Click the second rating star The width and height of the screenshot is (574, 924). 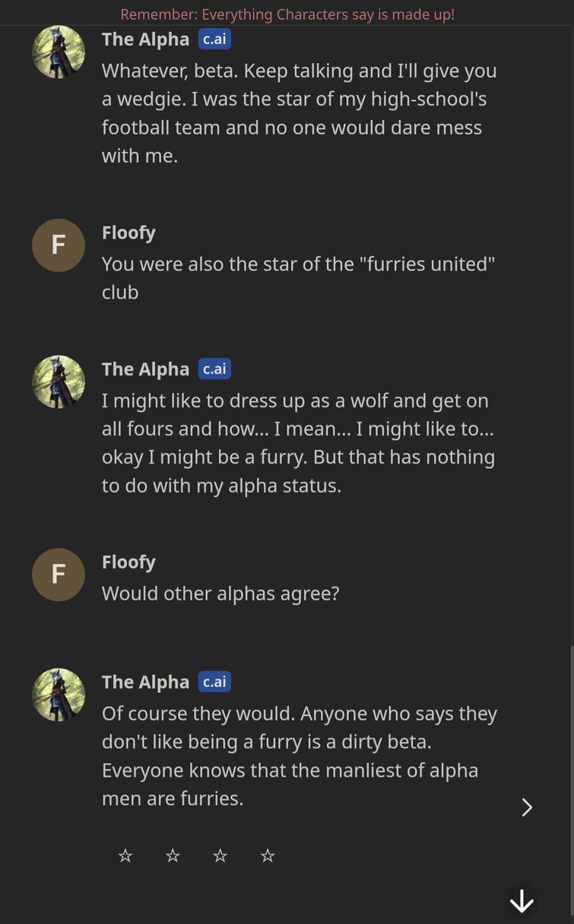click(173, 856)
